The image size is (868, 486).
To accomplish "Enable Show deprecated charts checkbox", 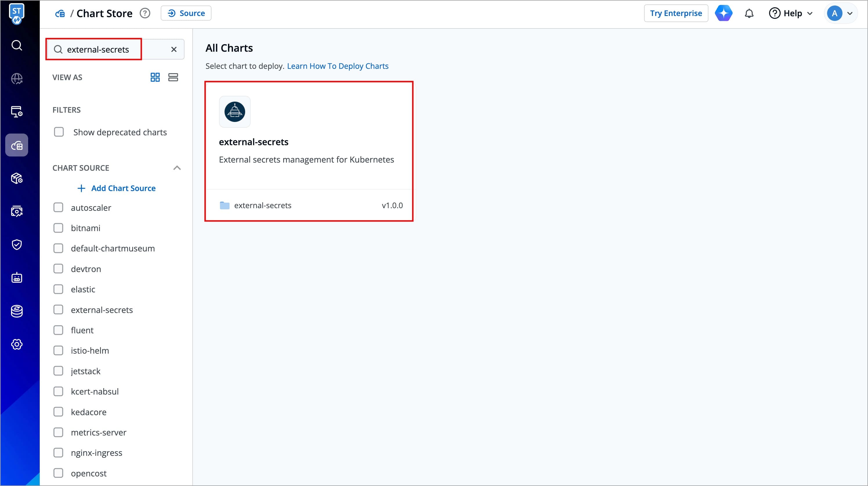I will (59, 132).
